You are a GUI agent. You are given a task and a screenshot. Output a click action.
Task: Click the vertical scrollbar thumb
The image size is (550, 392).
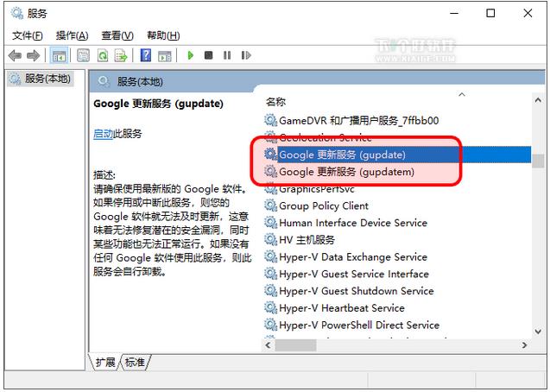click(x=538, y=161)
